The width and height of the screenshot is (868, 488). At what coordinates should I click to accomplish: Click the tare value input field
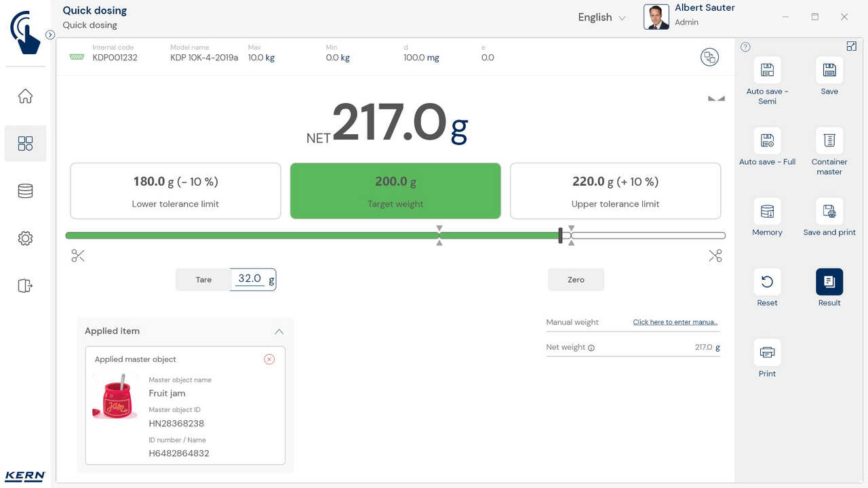tap(250, 279)
